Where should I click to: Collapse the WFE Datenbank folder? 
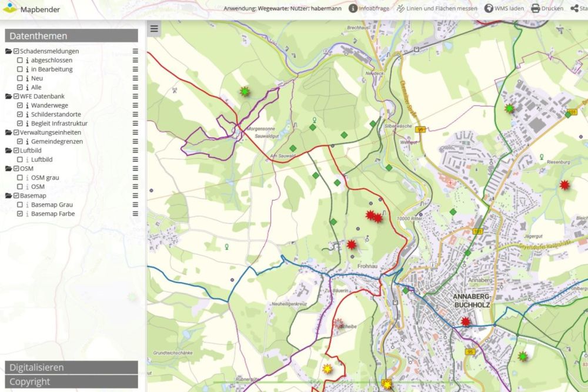(9, 96)
